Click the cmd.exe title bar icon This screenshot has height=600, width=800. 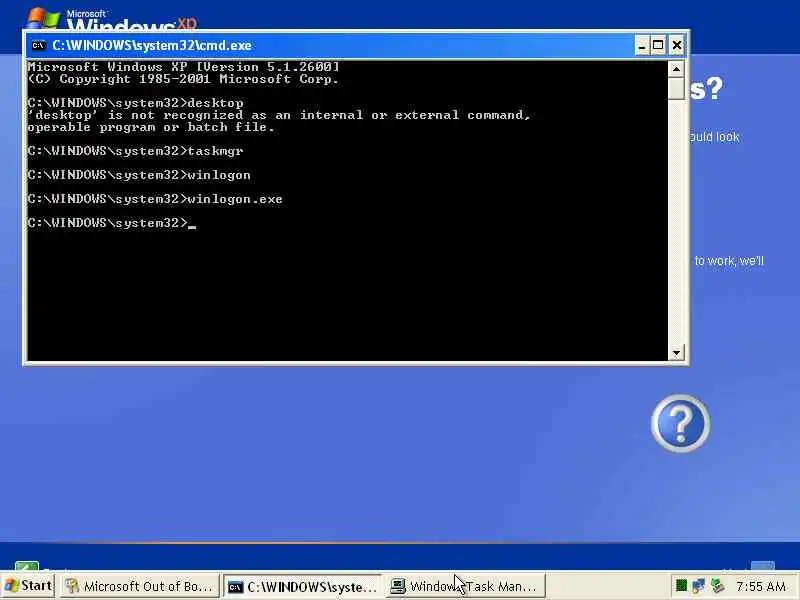click(x=38, y=46)
